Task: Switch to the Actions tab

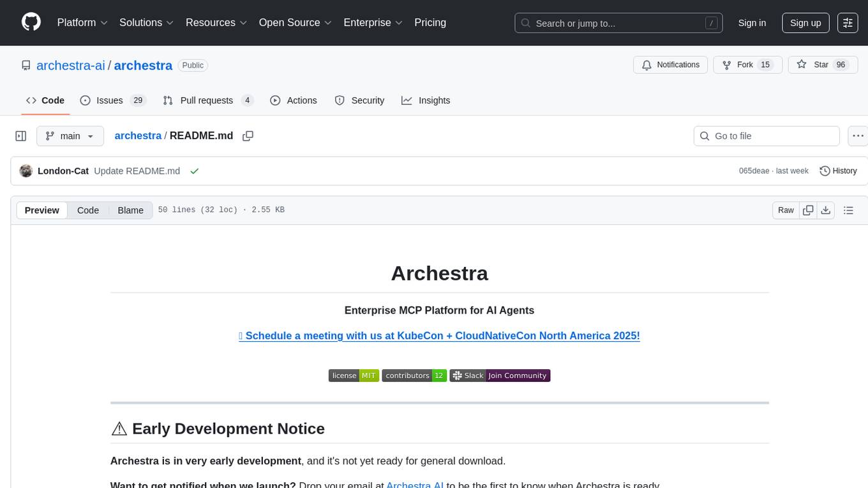Action: coord(294,100)
